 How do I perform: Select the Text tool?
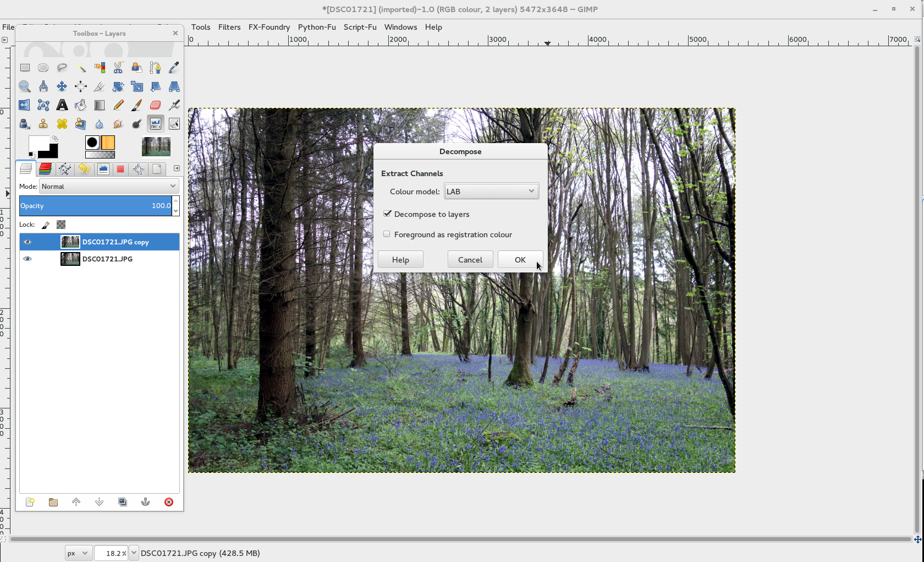tap(62, 105)
